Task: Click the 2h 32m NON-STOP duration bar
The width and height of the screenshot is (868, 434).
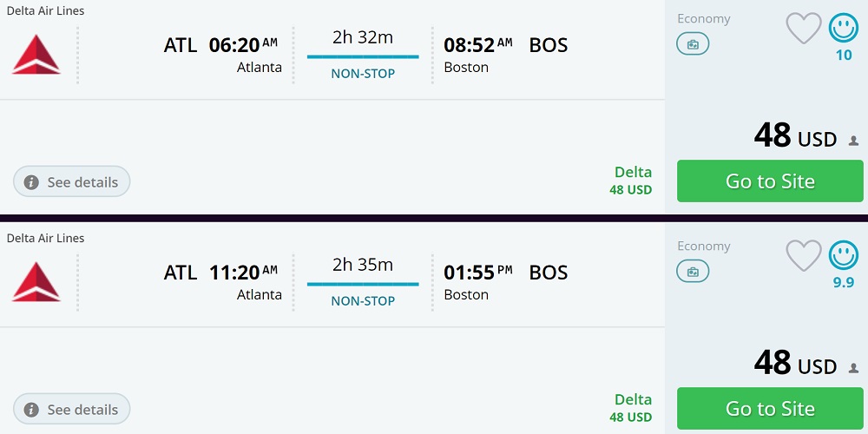Action: pyautogui.click(x=363, y=56)
